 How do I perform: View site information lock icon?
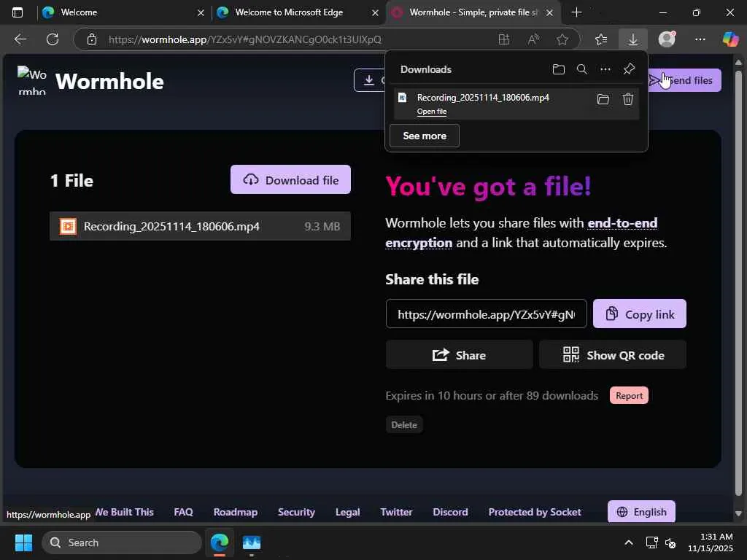(92, 39)
